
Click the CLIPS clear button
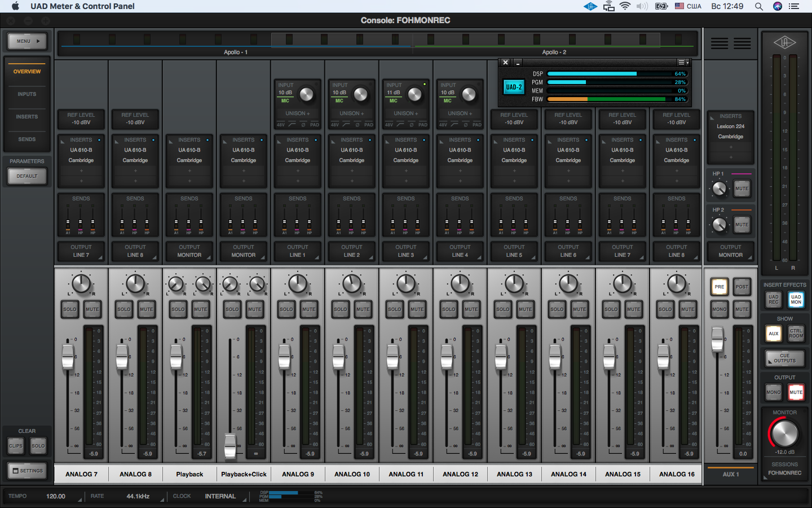(16, 446)
